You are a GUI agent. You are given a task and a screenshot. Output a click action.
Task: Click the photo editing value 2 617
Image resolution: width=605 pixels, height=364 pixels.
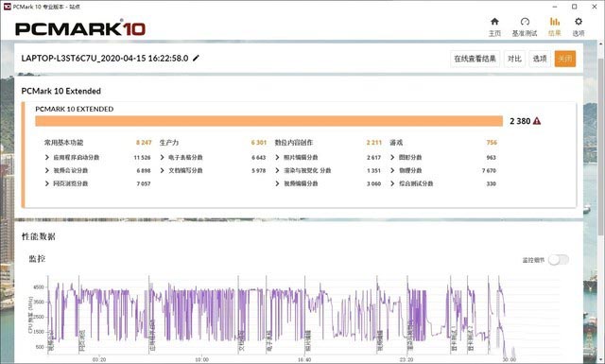click(x=373, y=158)
